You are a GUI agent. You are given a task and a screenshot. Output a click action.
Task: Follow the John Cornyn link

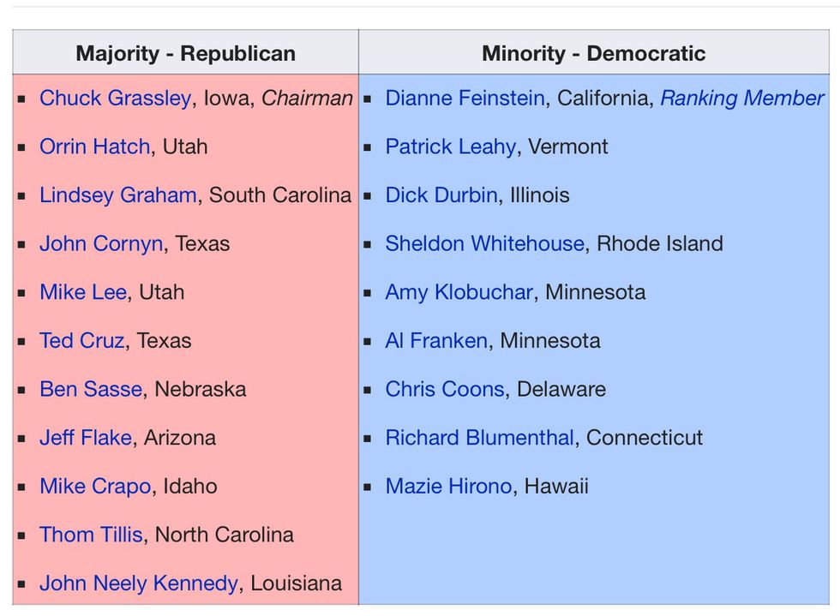point(100,243)
